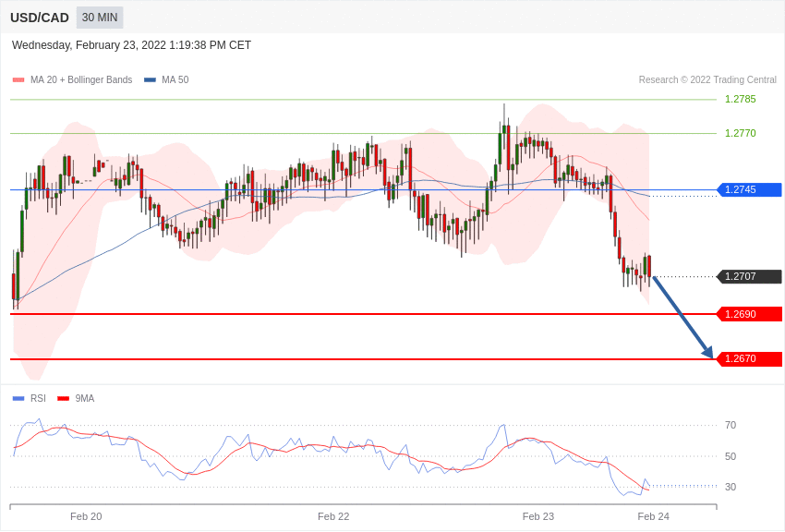This screenshot has width=785, height=532.
Task: Select the 30 MIN timeframe badge
Action: (100, 18)
